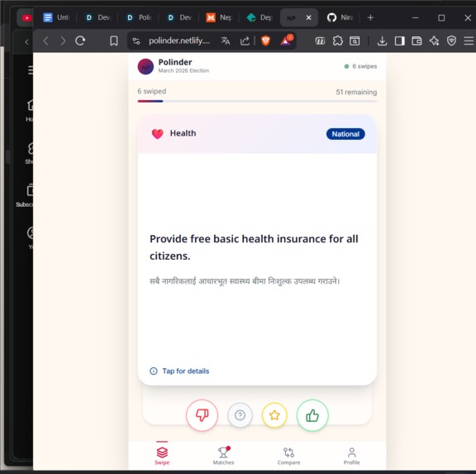
Task: Switch to the Unti docs tab
Action: 56,17
